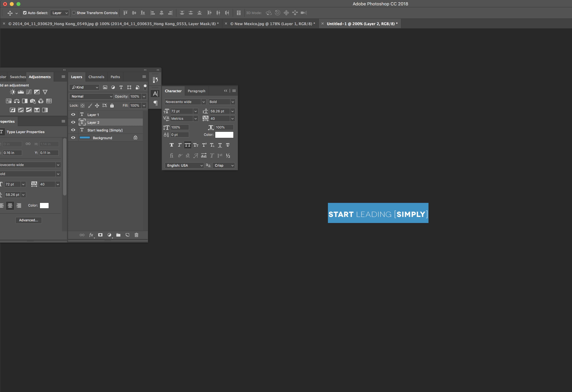Create new fill or adjustment layer

tap(109, 235)
